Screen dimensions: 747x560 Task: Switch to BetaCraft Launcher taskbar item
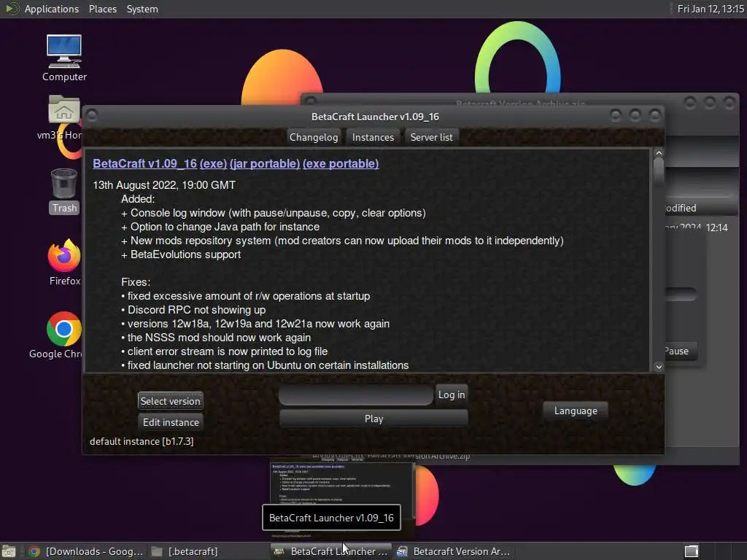[x=331, y=551]
